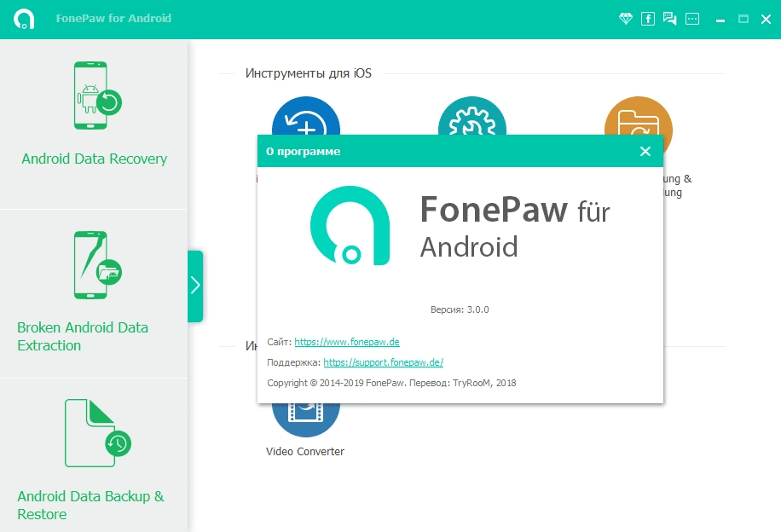
Task: Open the menu icon with three dots
Action: coord(692,19)
